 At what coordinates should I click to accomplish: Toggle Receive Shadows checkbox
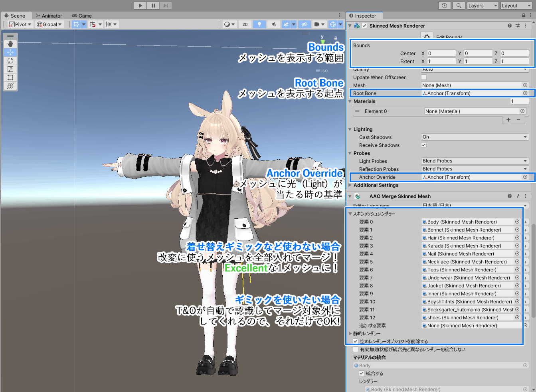[424, 145]
